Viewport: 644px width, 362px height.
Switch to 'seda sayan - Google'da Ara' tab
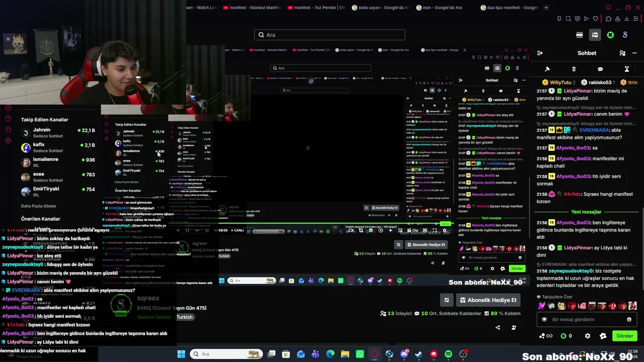click(x=380, y=8)
